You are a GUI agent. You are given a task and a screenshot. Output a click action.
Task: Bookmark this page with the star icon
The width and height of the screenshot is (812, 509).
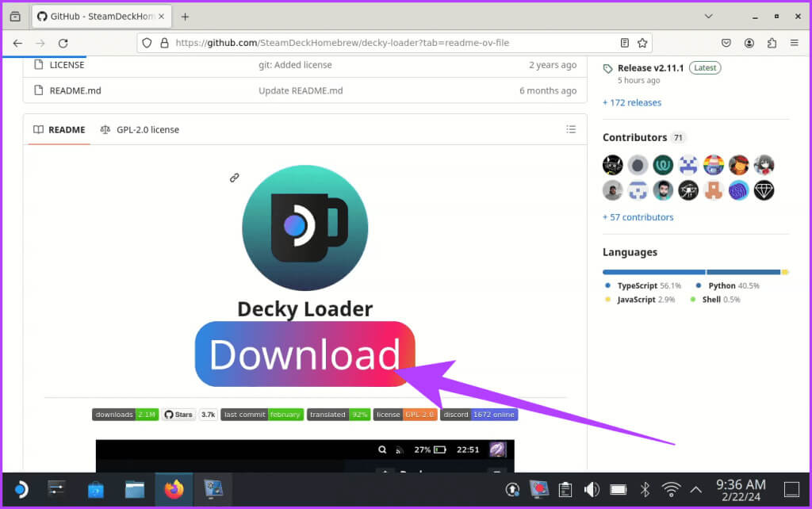tap(642, 43)
